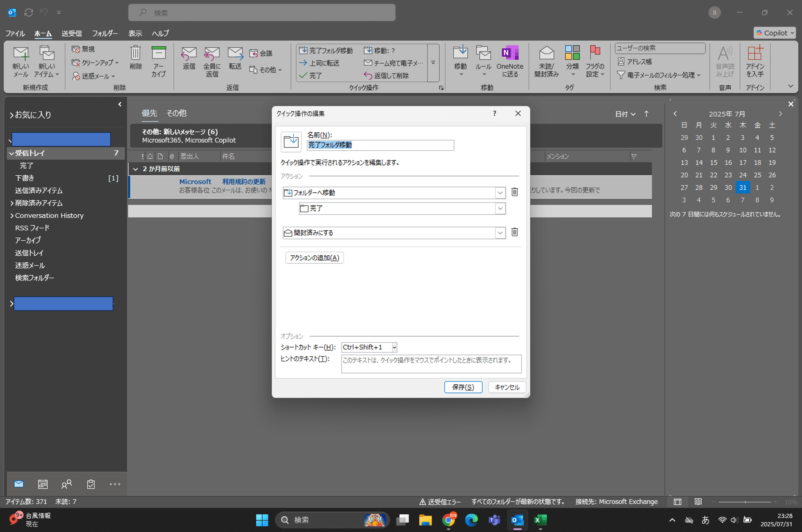Image resolution: width=802 pixels, height=532 pixels.
Task: Click the 完了フォルダ移動 quick step
Action: coord(326,51)
